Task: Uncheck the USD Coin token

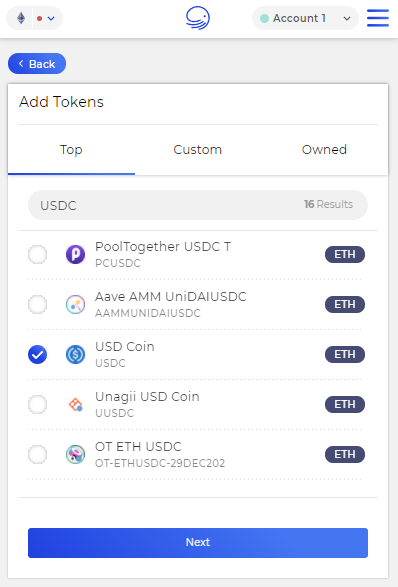Action: tap(37, 355)
